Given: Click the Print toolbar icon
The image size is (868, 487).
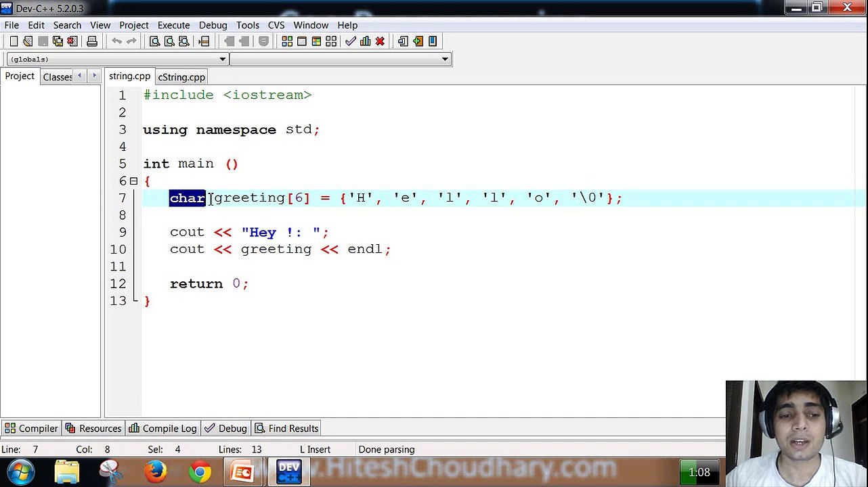Looking at the screenshot, I should 92,41.
